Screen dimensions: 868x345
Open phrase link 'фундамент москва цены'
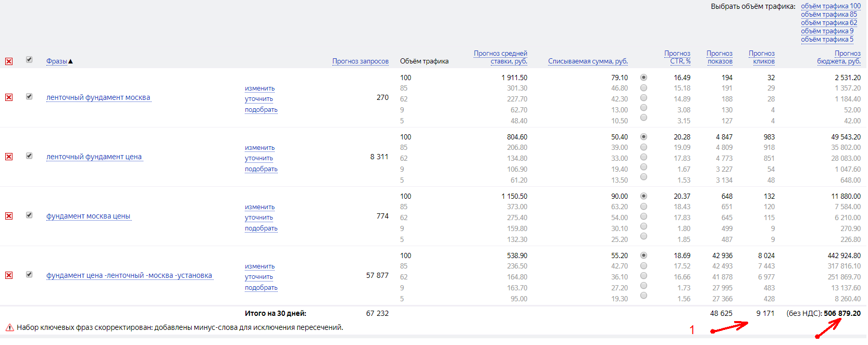pos(88,216)
